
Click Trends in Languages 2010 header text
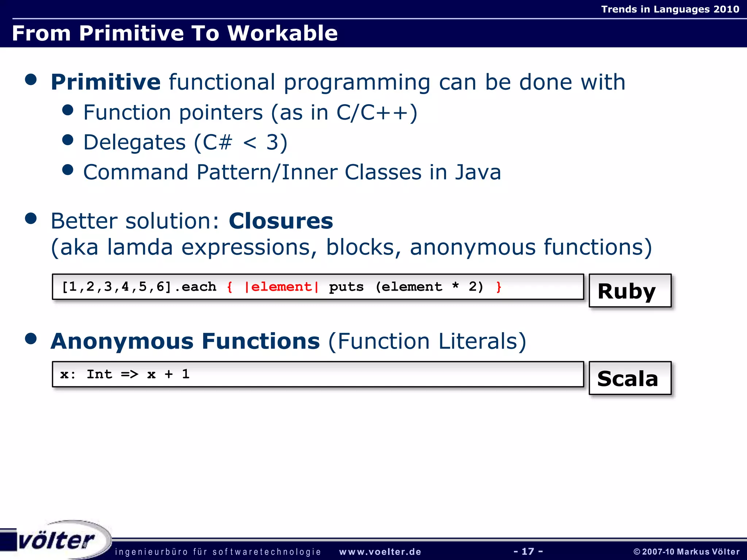coord(670,9)
